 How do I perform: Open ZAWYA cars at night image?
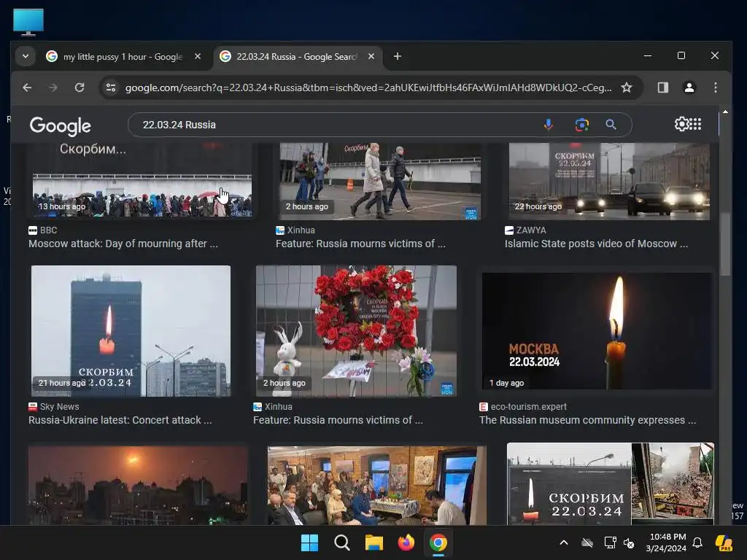pyautogui.click(x=609, y=182)
